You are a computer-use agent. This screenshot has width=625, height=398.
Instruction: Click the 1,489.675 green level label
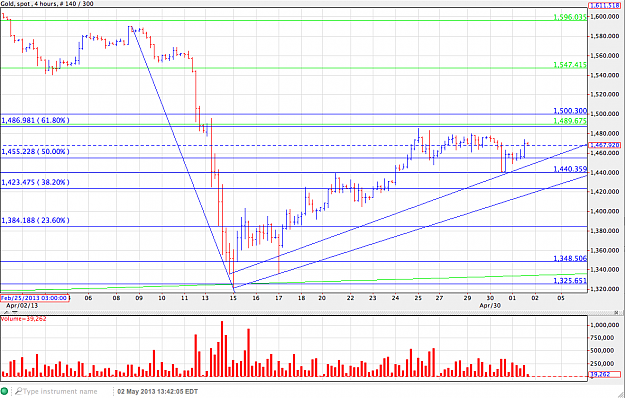pos(570,121)
